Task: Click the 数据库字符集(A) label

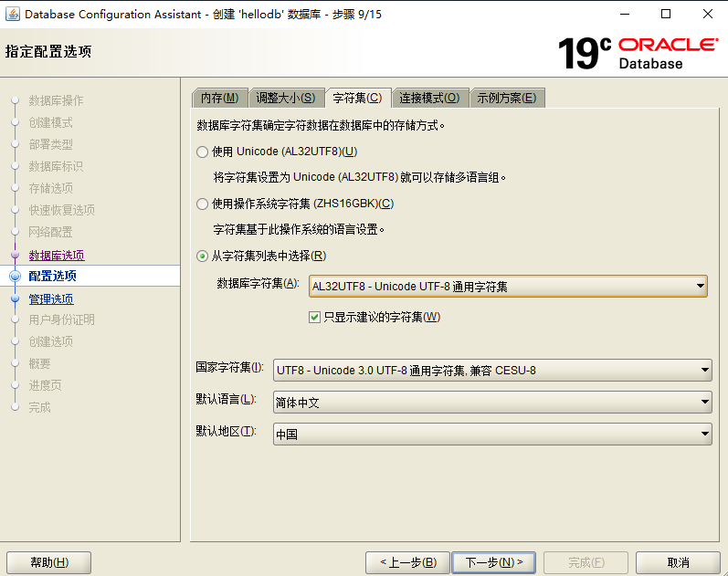Action: pos(258,283)
